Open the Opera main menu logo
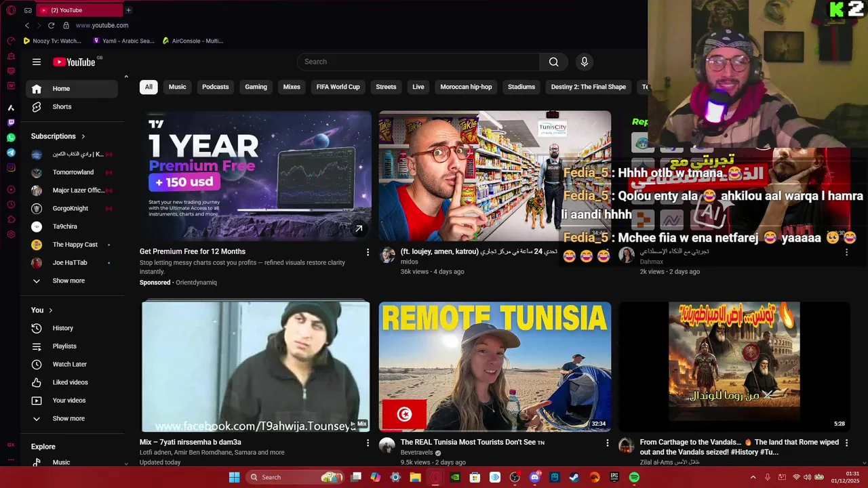The height and width of the screenshot is (488, 868). [x=11, y=10]
